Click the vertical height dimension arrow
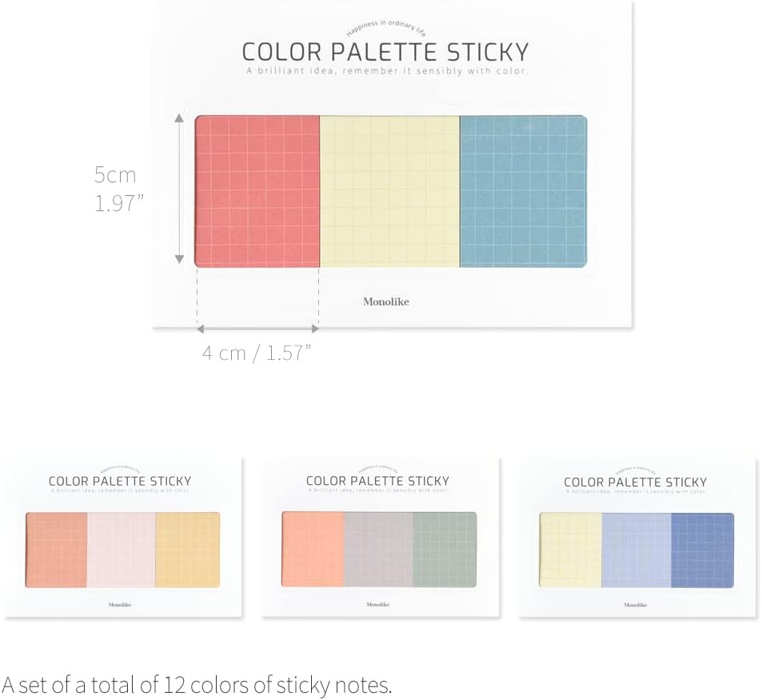 click(x=179, y=190)
